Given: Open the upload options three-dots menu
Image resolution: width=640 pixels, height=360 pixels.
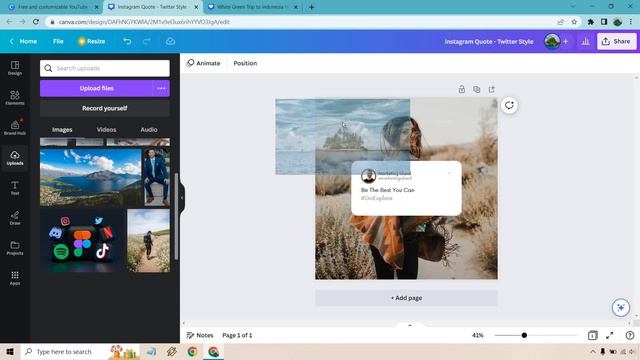Looking at the screenshot, I should point(161,88).
